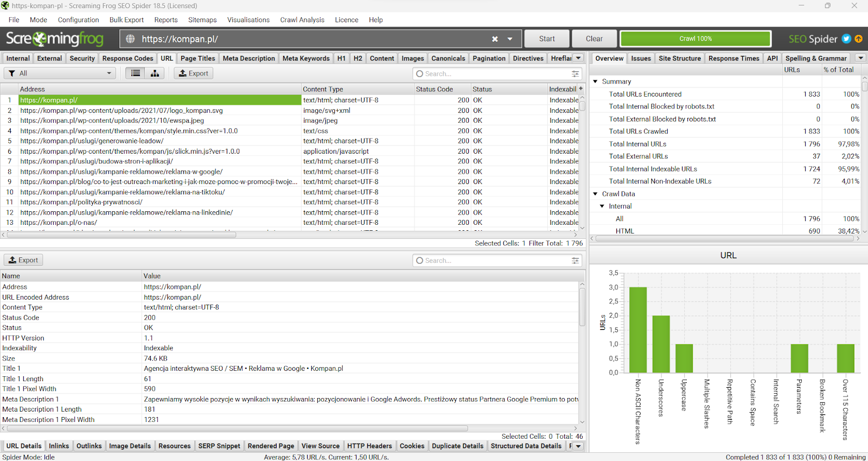Image resolution: width=868 pixels, height=461 pixels.
Task: Click the globe icon in the URL bar
Action: tap(130, 39)
